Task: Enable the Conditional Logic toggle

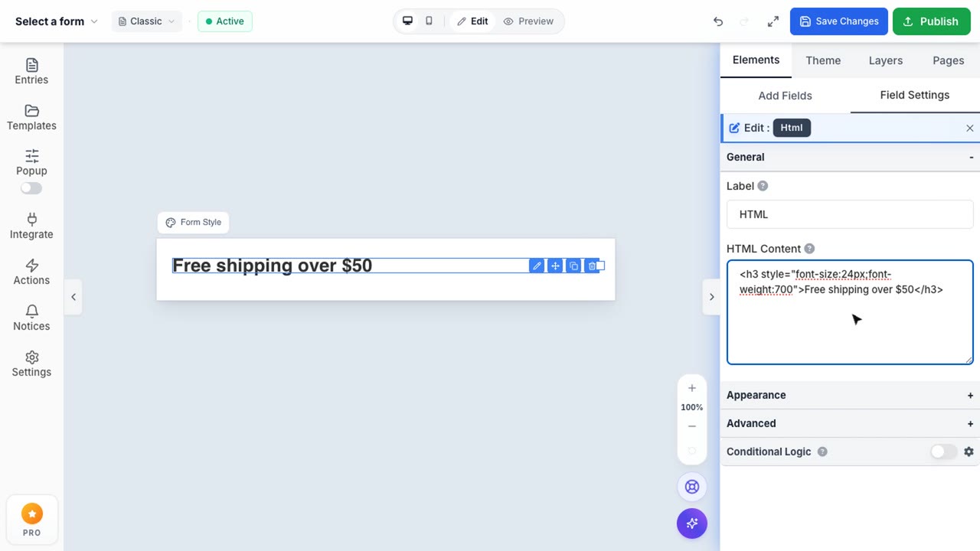Action: [943, 452]
